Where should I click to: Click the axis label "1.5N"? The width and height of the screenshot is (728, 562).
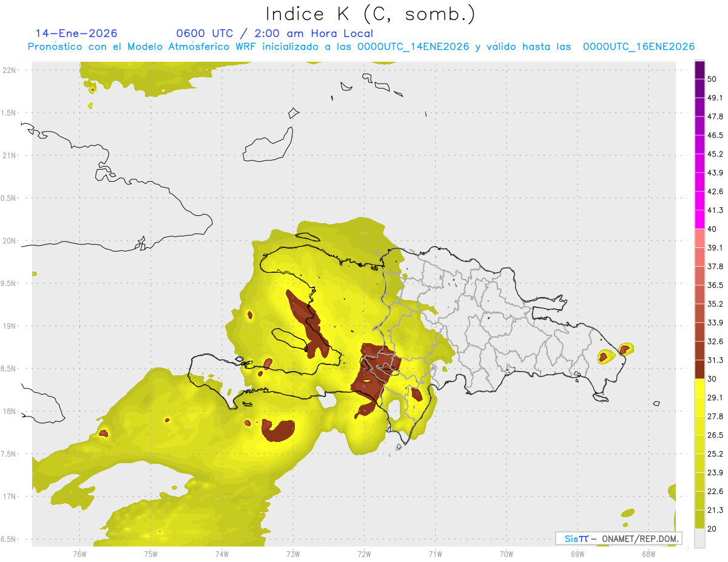9,113
